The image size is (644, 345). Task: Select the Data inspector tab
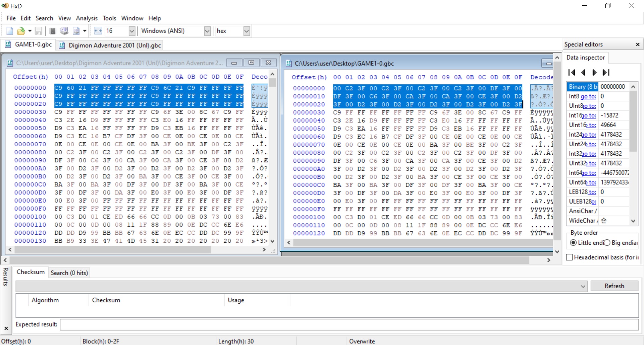point(586,58)
